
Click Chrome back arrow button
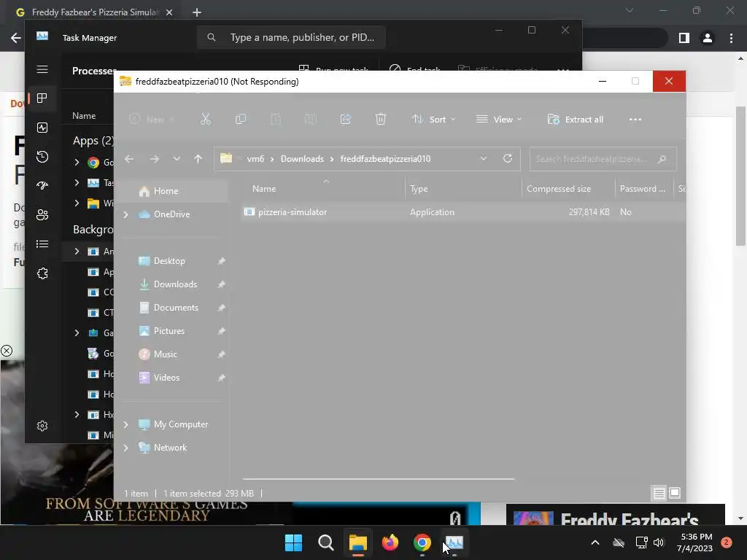16,38
